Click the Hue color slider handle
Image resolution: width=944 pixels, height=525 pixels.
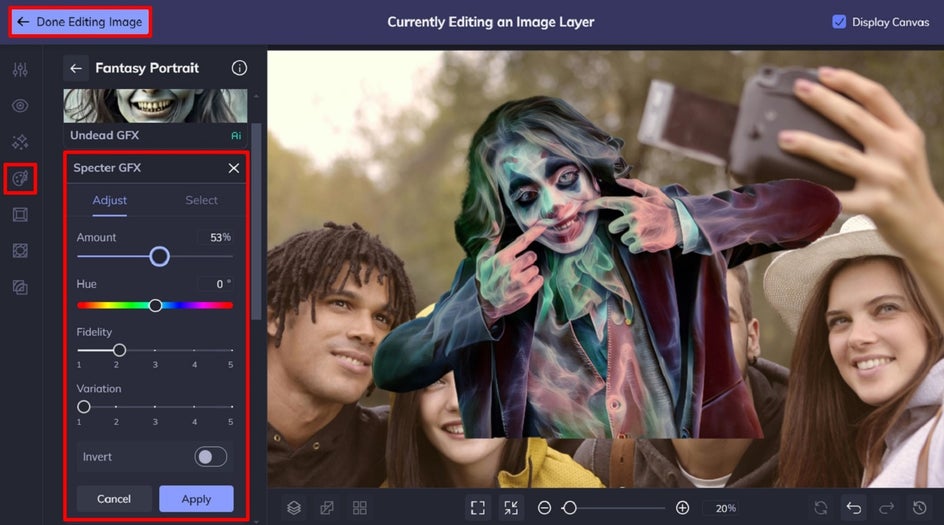click(x=155, y=306)
